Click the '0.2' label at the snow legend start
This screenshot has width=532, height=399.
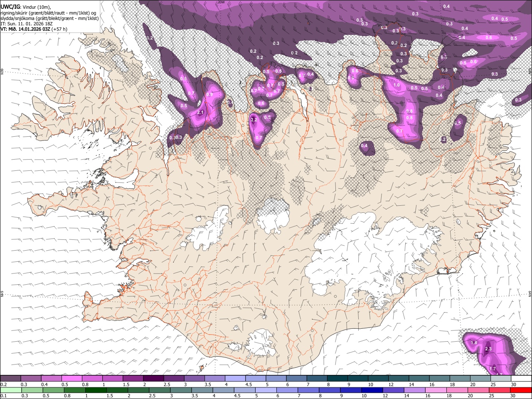pyautogui.click(x=3, y=384)
